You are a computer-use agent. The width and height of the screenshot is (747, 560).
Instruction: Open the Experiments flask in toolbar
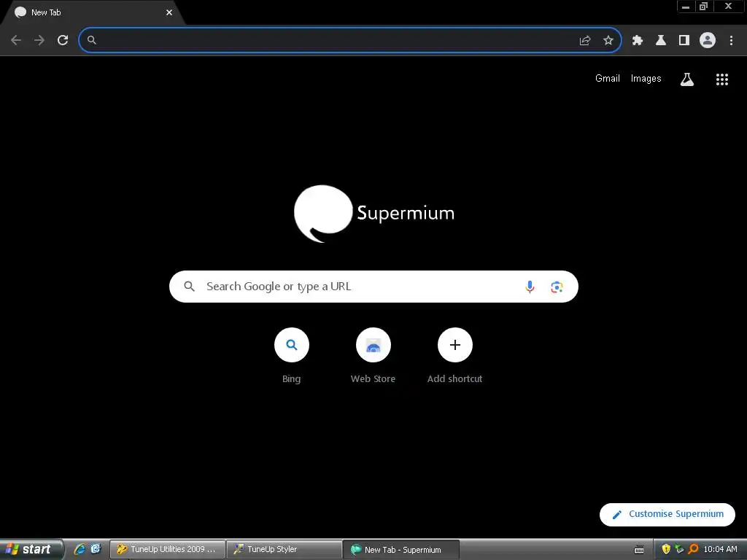(661, 41)
